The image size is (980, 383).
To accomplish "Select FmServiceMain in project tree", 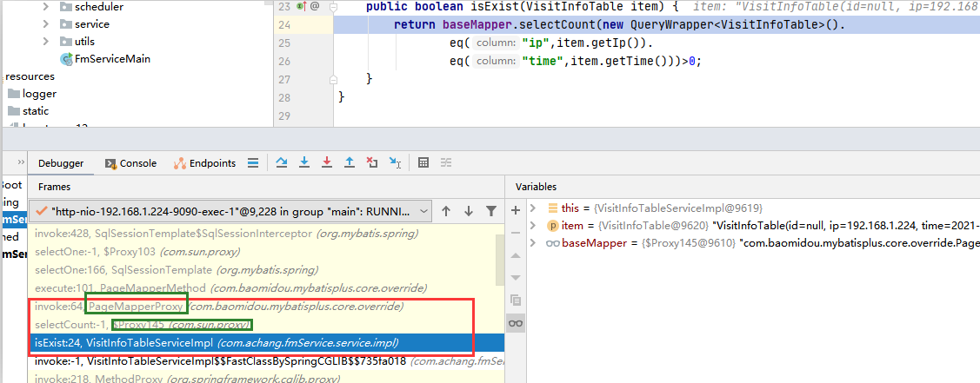I will (x=112, y=59).
